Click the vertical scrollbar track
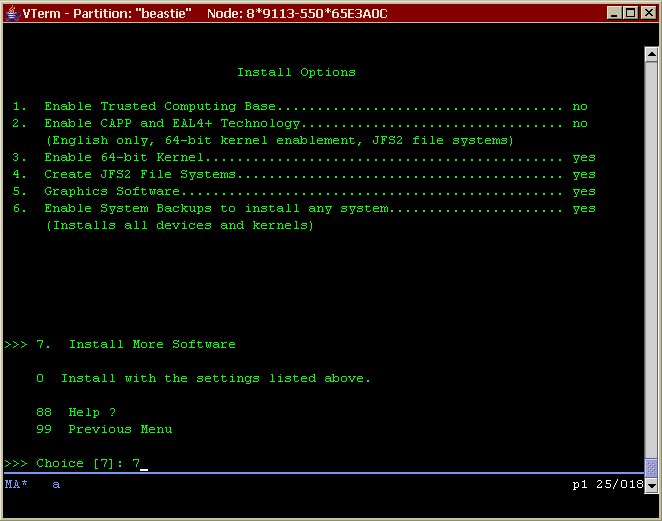Screen dimensions: 662x521 (x=652, y=250)
